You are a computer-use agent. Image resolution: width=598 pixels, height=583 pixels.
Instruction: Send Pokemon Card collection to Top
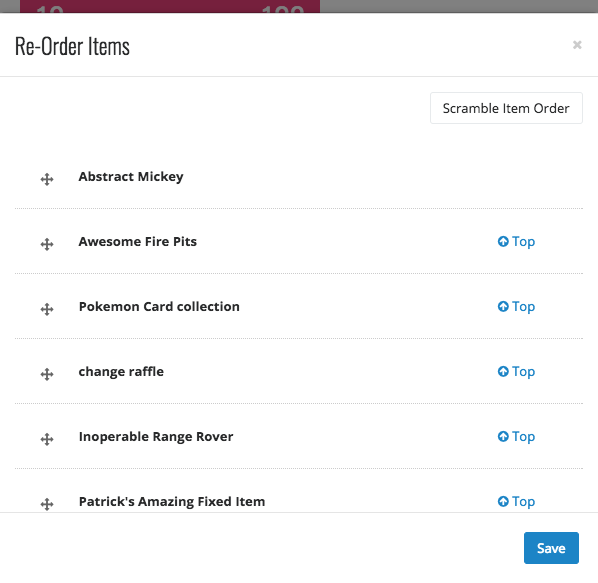coord(516,307)
